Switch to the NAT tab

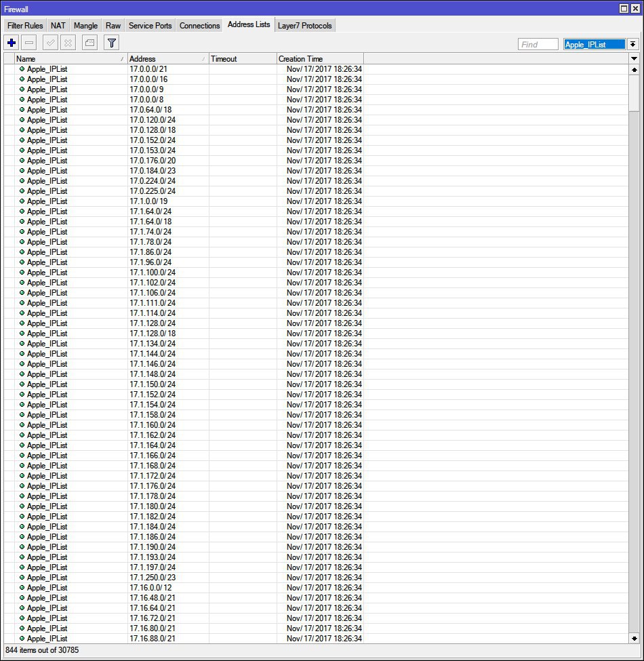coord(58,25)
